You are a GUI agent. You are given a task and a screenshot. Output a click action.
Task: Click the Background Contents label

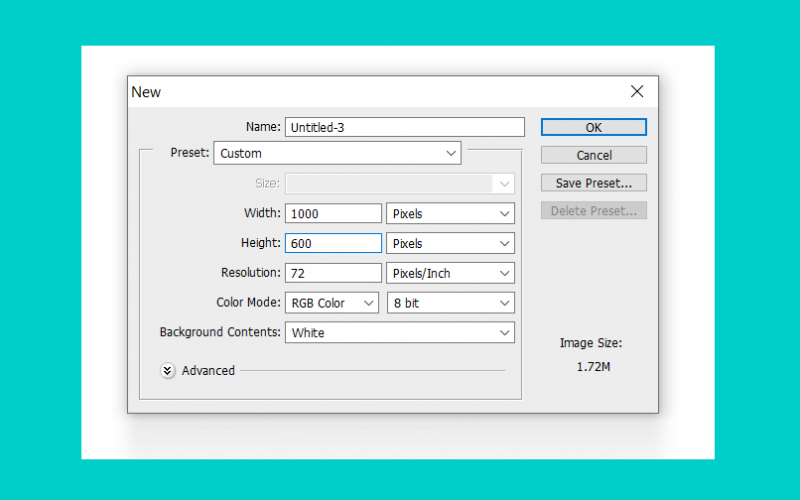(220, 332)
